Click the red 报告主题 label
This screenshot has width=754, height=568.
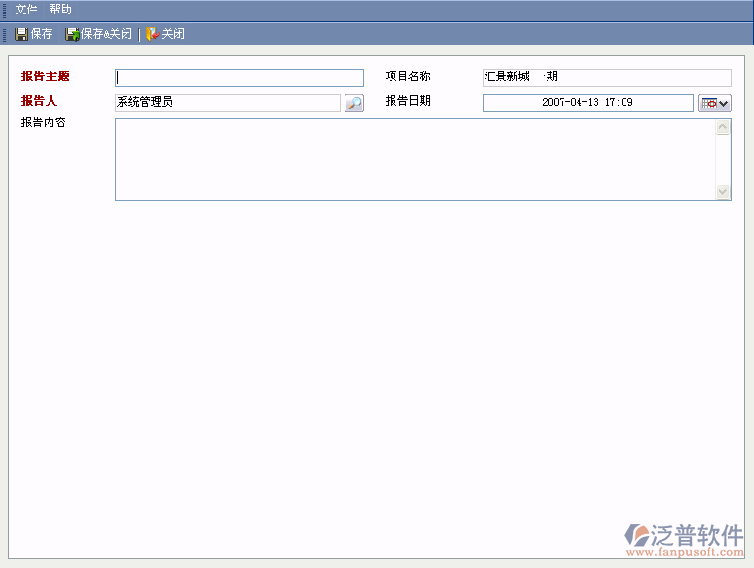(45, 76)
